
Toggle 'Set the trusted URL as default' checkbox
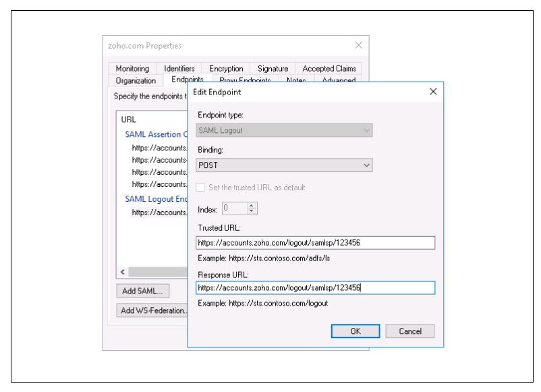click(x=200, y=188)
